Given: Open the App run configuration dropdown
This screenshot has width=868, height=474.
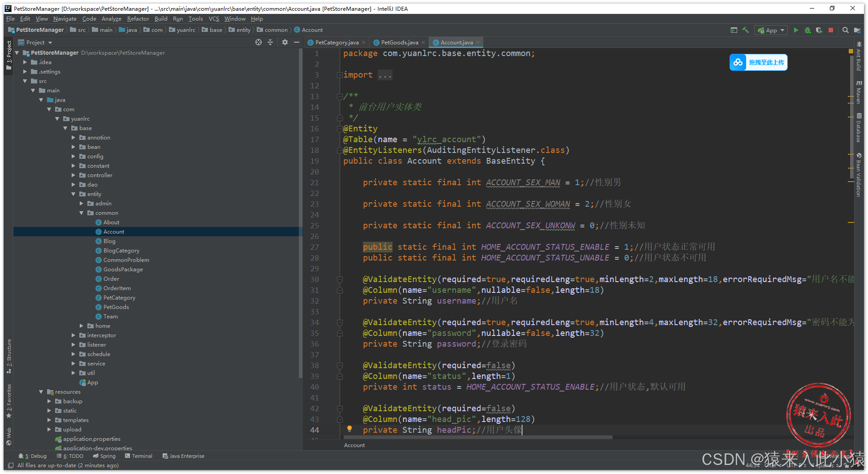Looking at the screenshot, I should (771, 30).
